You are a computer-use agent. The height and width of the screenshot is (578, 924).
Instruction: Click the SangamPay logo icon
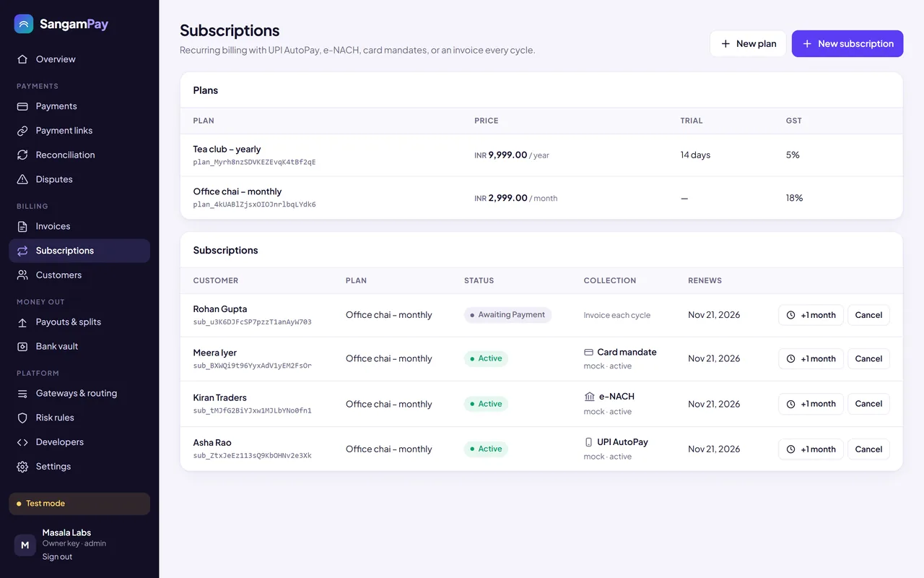coord(24,24)
